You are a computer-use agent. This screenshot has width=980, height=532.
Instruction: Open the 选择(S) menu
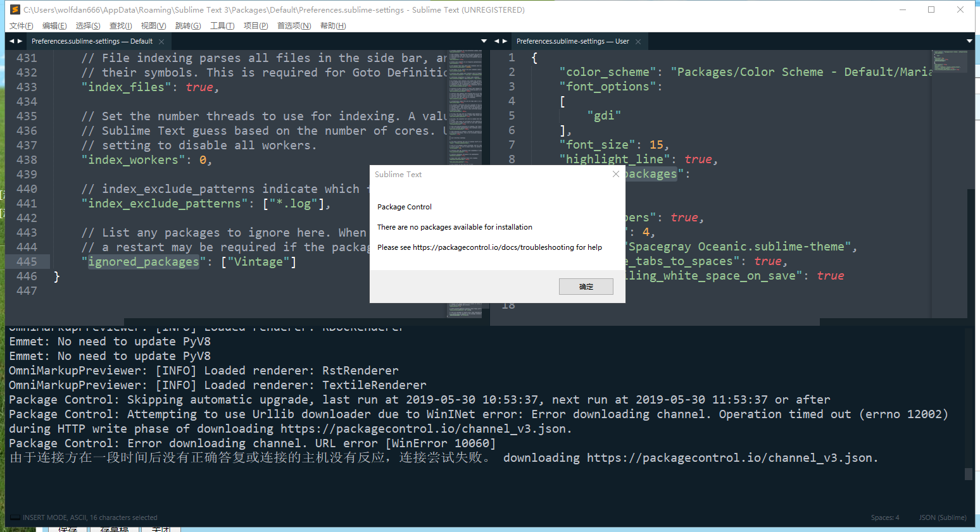pos(88,26)
